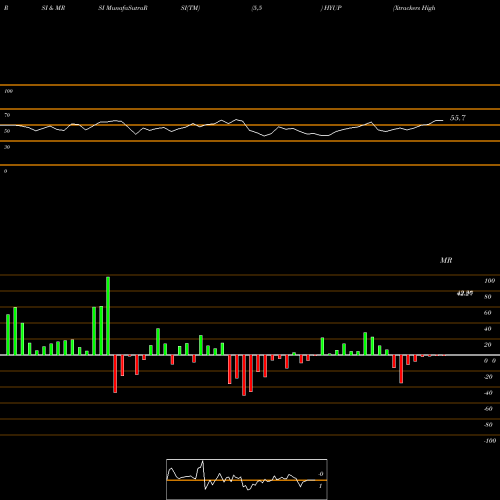Click the -60 label on MR axis
This screenshot has width=500, height=500.
pyautogui.click(x=488, y=409)
